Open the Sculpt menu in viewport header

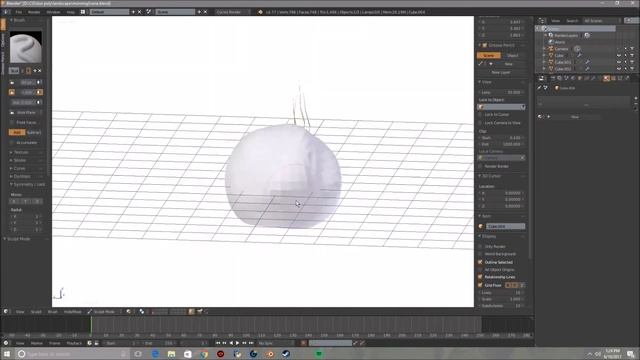coord(36,311)
